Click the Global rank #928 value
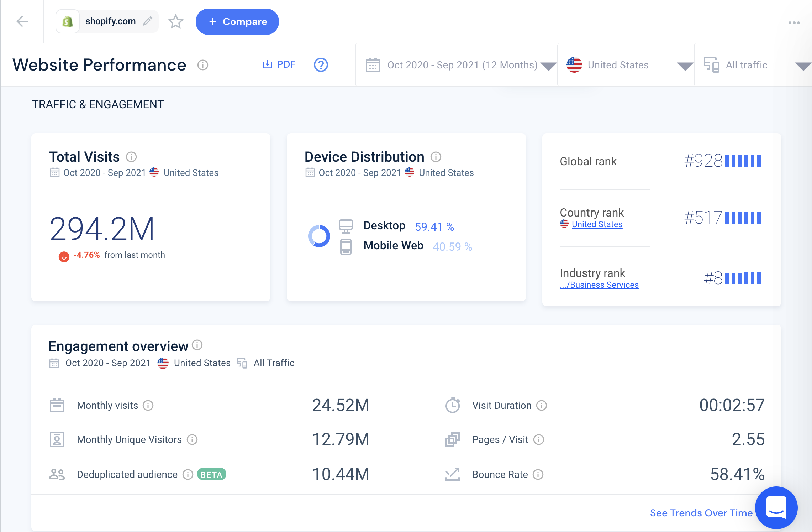 [x=703, y=161]
